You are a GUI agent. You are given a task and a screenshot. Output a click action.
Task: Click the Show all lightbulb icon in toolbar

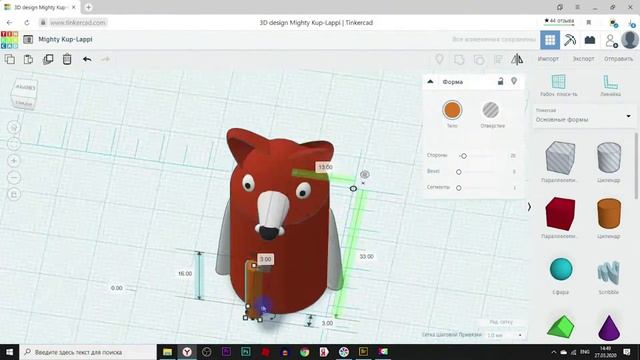440,59
